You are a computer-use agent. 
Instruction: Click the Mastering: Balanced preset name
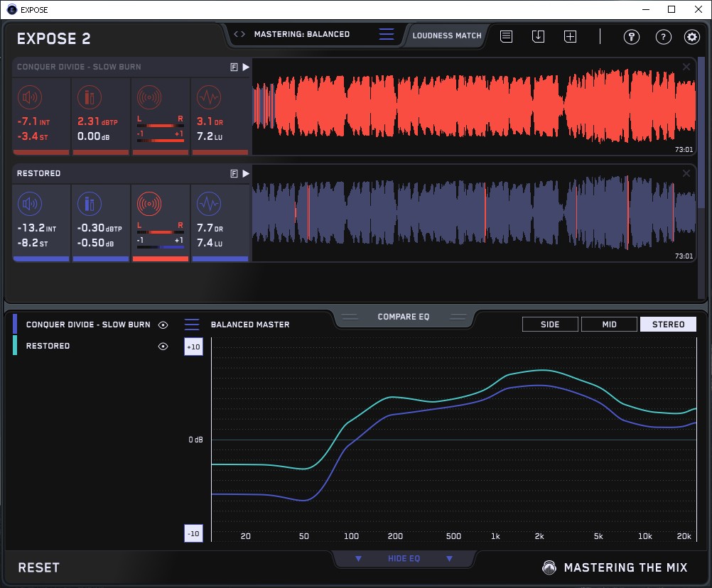(x=301, y=34)
